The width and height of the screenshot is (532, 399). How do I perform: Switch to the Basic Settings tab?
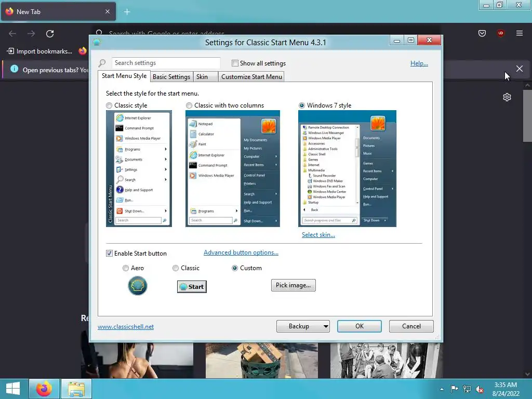(171, 77)
